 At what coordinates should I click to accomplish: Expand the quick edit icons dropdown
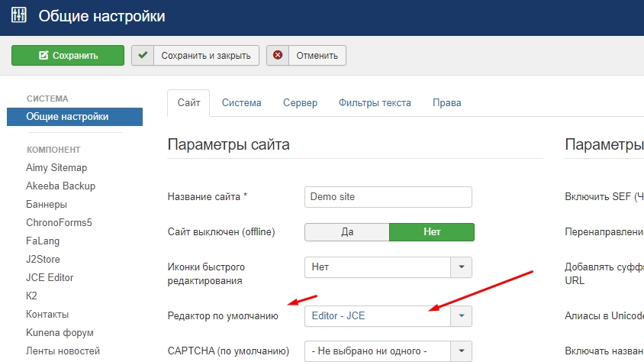462,267
